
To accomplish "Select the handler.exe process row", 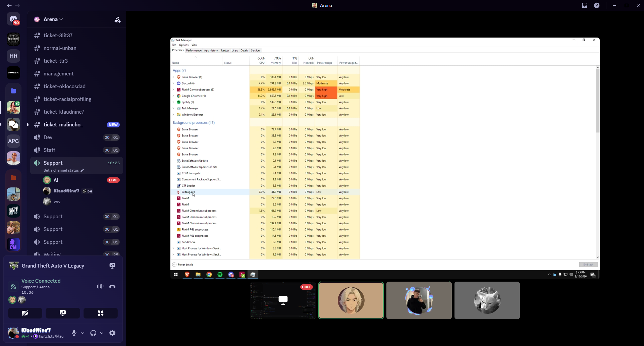I will pos(265,242).
